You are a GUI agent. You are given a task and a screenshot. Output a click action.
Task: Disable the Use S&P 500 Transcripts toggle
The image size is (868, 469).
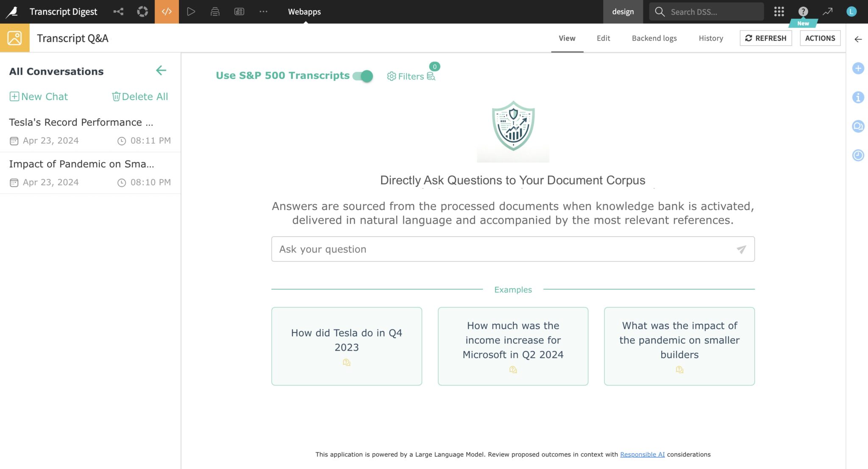[x=363, y=76]
